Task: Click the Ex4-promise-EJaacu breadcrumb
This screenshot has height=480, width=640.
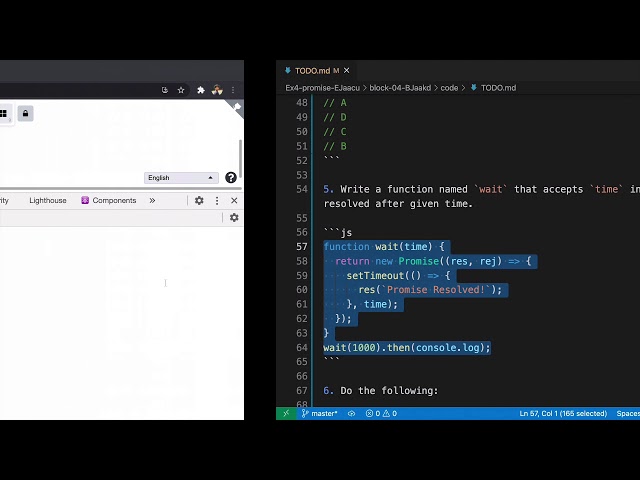Action: coord(322,88)
